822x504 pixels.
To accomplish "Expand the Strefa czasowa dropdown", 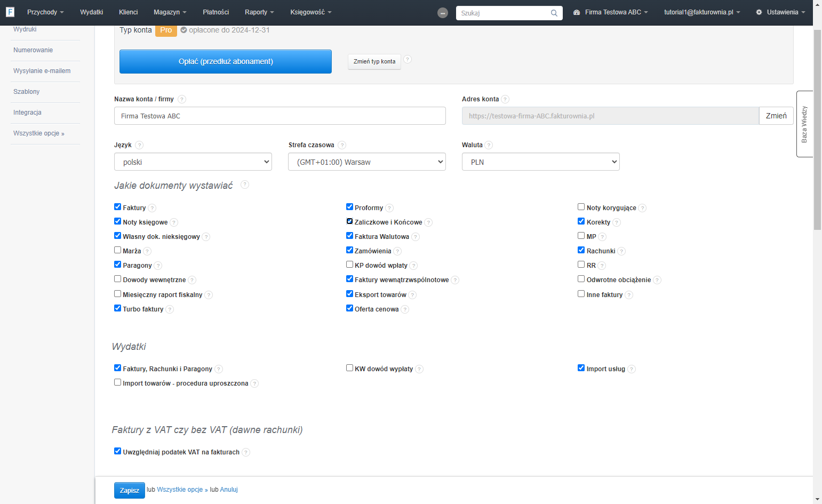I will pyautogui.click(x=367, y=162).
